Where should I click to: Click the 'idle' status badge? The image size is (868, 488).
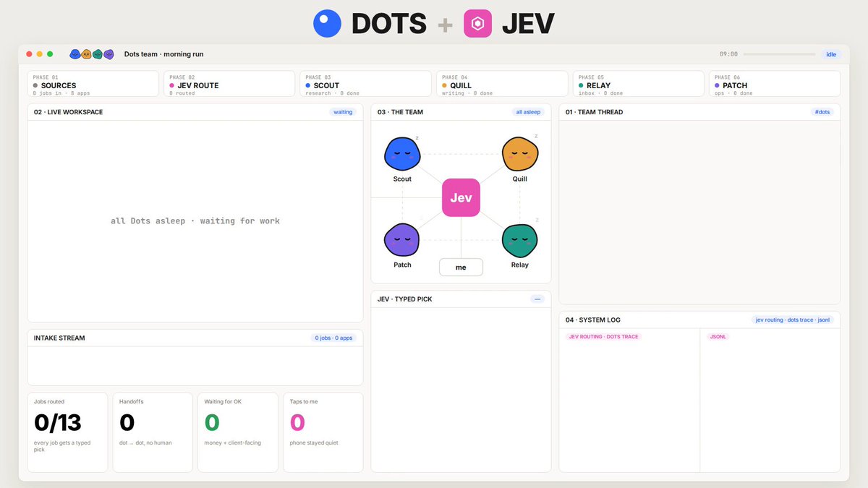(x=832, y=54)
